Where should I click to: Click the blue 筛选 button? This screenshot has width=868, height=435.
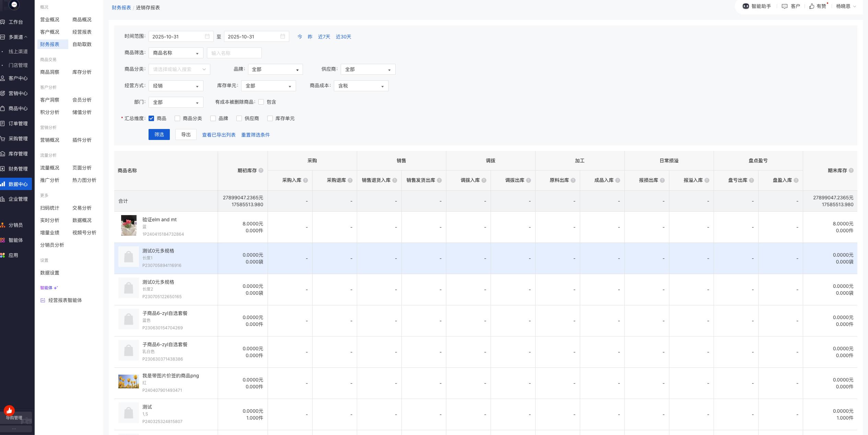point(159,134)
